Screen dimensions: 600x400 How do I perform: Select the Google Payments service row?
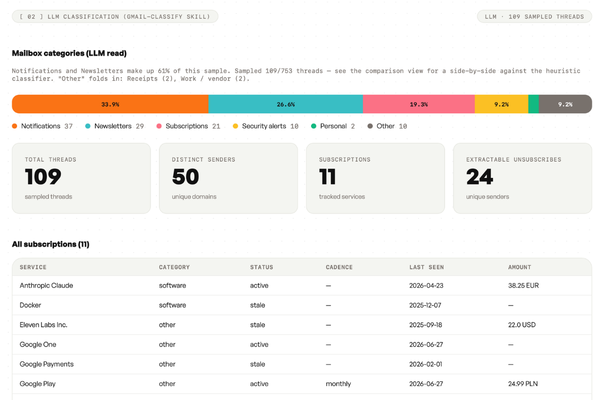tap(302, 364)
